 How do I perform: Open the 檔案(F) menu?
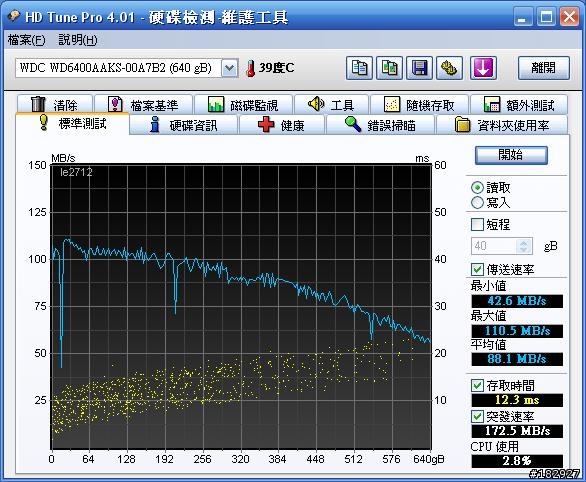click(27, 40)
